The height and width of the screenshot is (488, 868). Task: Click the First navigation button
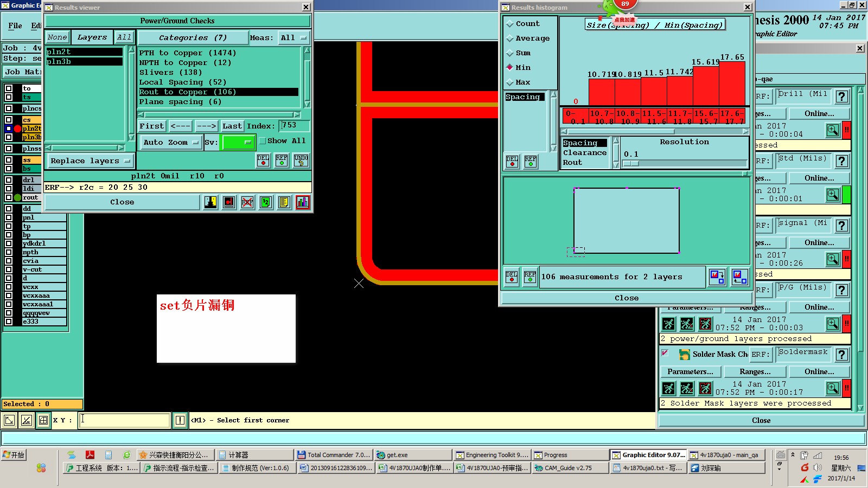[152, 126]
